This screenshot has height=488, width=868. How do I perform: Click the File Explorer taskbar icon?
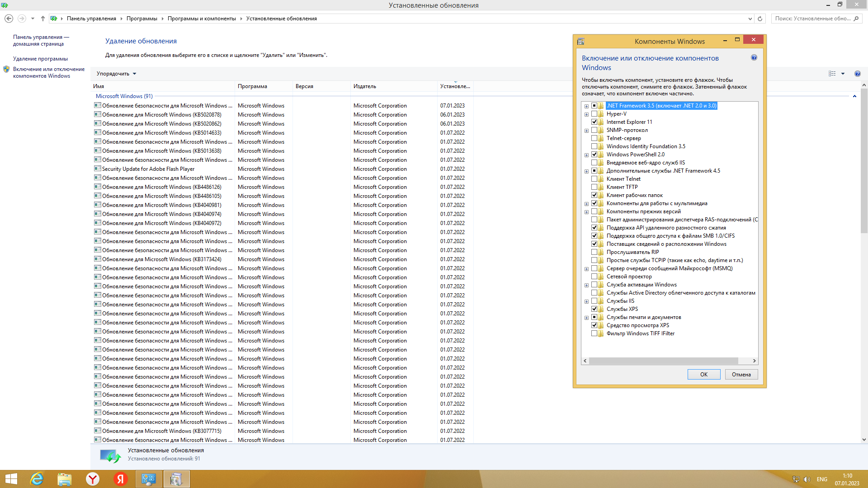coord(65,479)
